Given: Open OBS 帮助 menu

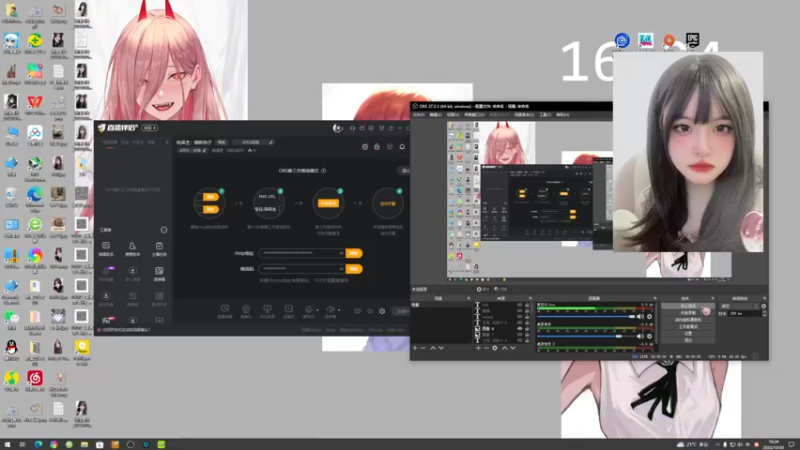Looking at the screenshot, I should coord(562,115).
